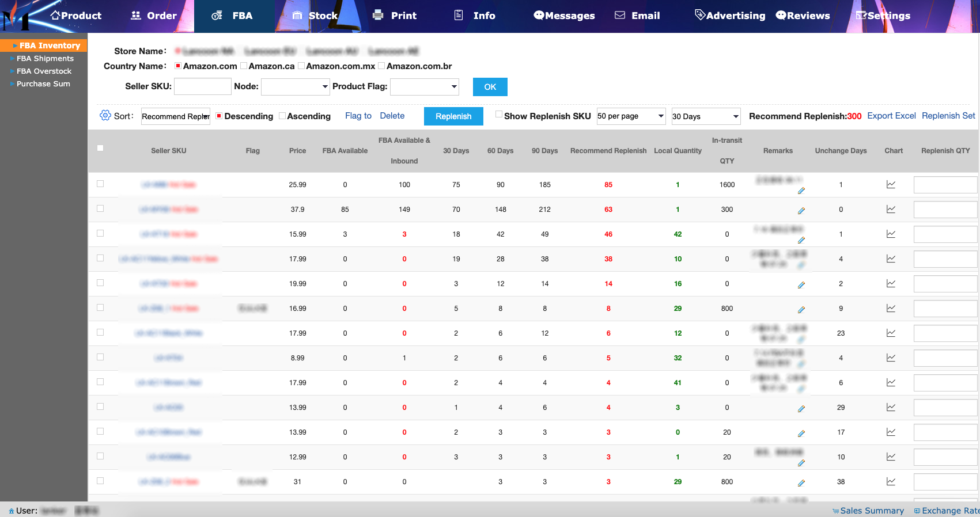Click the Export Excel link

click(891, 116)
